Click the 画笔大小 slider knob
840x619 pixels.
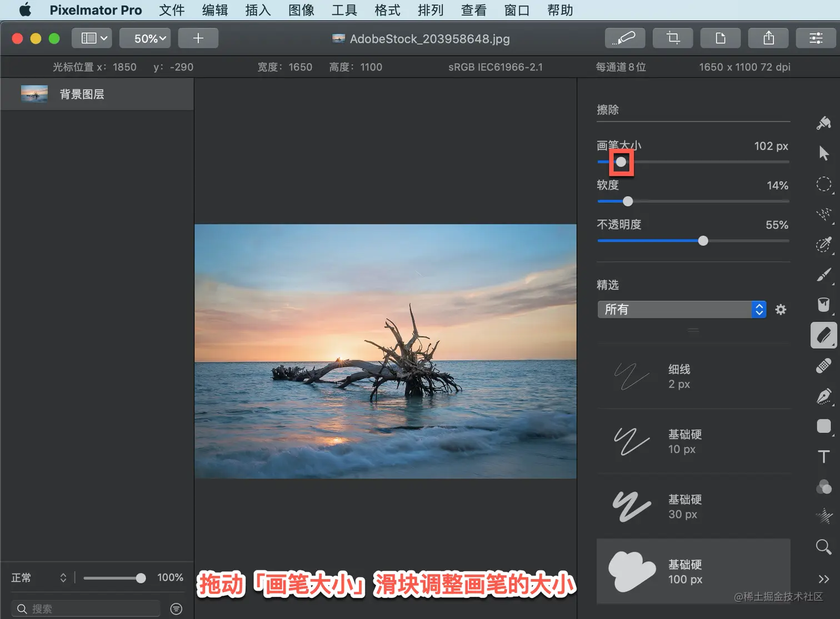[621, 162]
